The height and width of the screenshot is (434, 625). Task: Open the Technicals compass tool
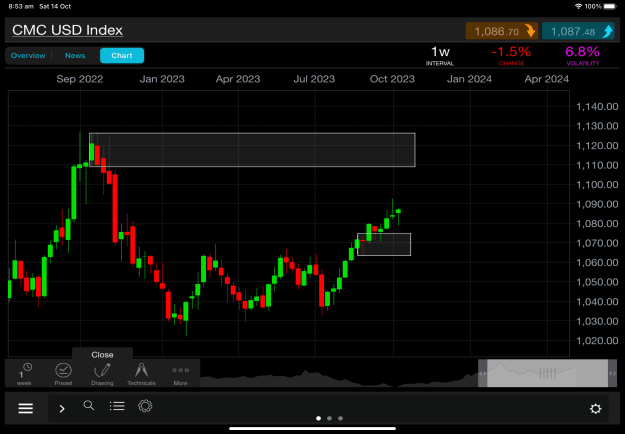pos(141,374)
